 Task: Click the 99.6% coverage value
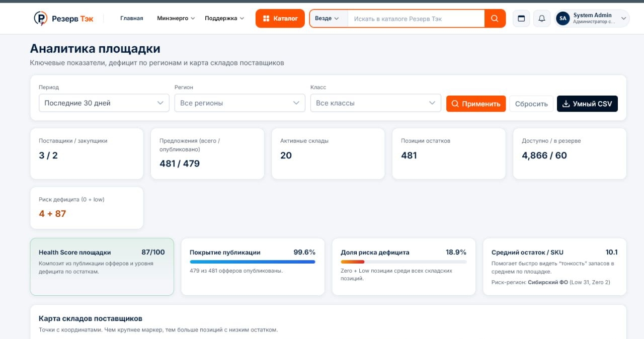(304, 252)
